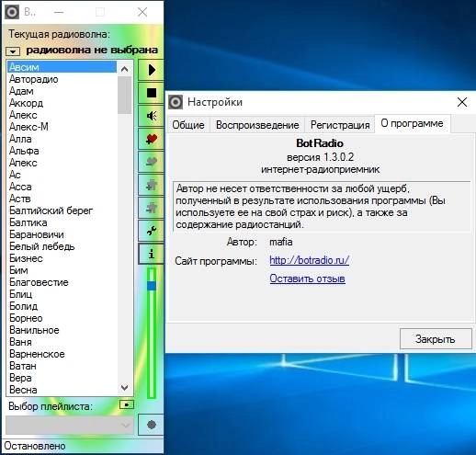Open the Воспроизведение tab
The width and height of the screenshot is (476, 455).
click(257, 125)
